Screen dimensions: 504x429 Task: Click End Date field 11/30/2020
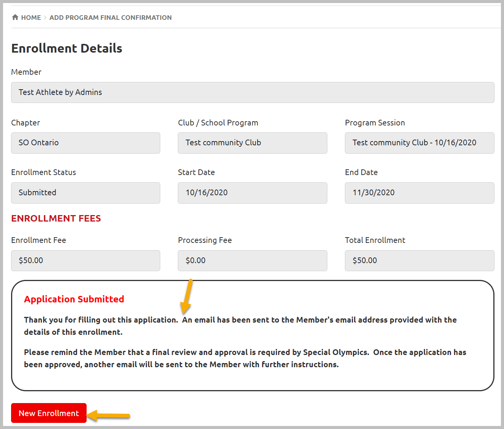point(420,193)
